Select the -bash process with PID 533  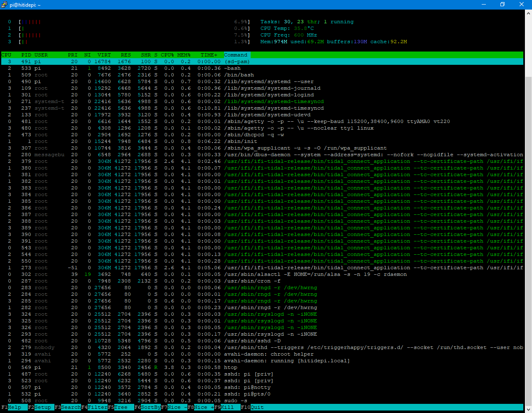262,68
